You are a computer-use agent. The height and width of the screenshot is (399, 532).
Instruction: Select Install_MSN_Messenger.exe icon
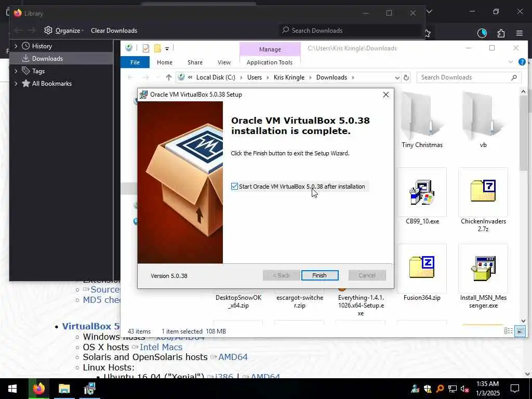click(483, 268)
